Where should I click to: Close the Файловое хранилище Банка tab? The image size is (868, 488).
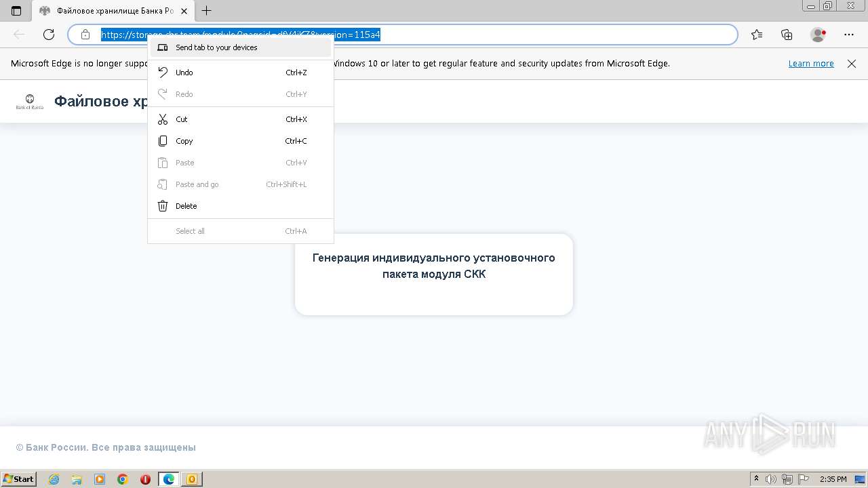(x=184, y=11)
